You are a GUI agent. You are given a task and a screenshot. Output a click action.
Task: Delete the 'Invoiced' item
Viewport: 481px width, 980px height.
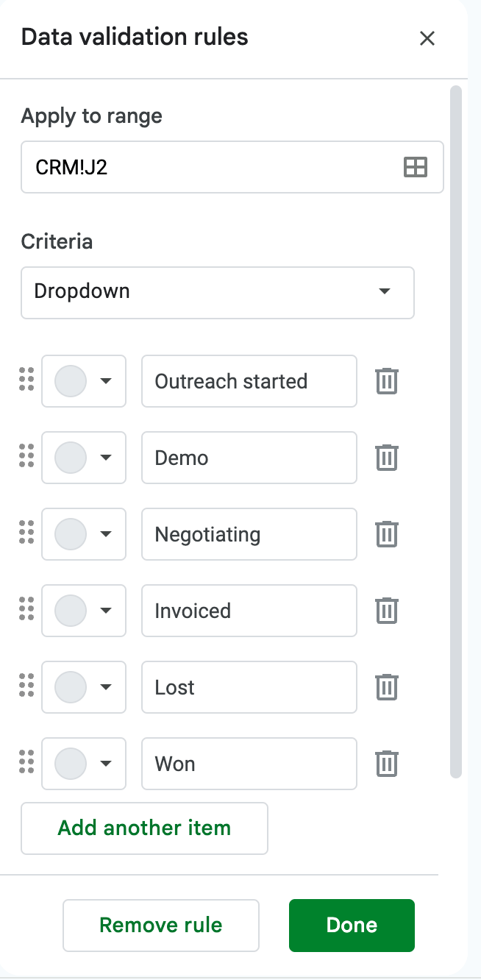click(387, 611)
